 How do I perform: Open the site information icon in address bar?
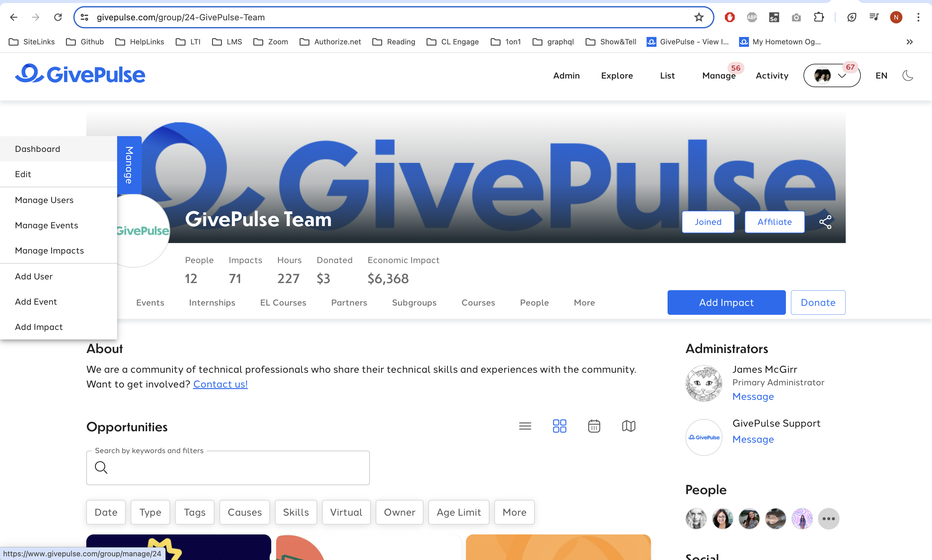(84, 17)
